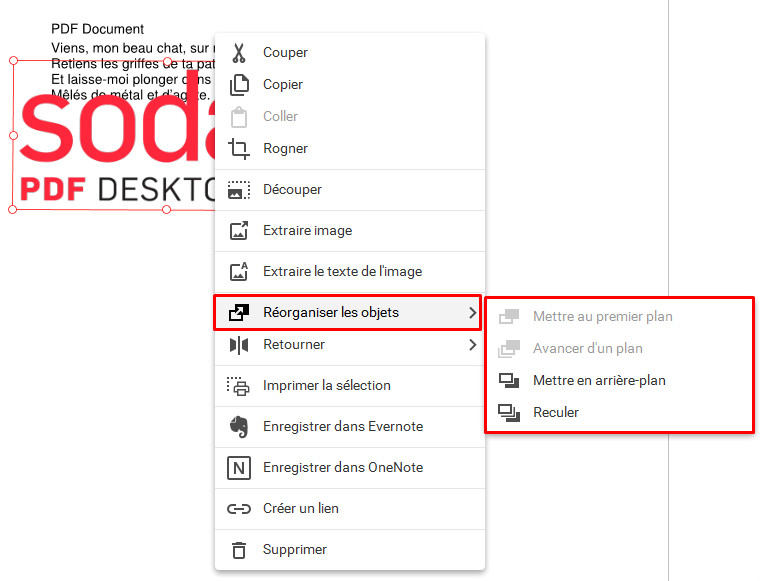The width and height of the screenshot is (760, 581).
Task: Expand the Retourner submenu arrow
Action: click(473, 345)
